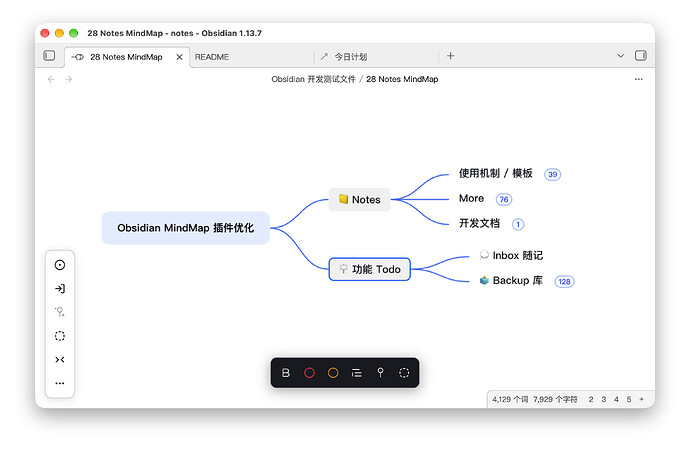
Task: Click the dashed circle icon in left toolbar
Action: pos(60,336)
